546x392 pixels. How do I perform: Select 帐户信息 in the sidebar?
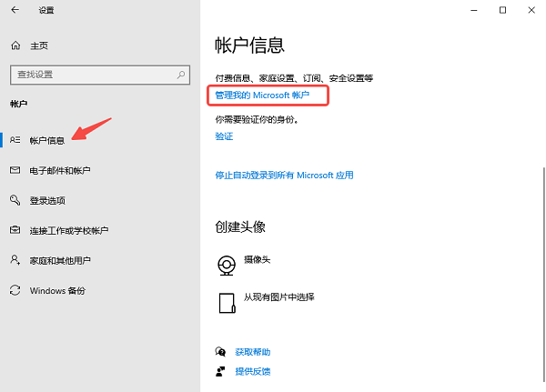[x=47, y=140]
